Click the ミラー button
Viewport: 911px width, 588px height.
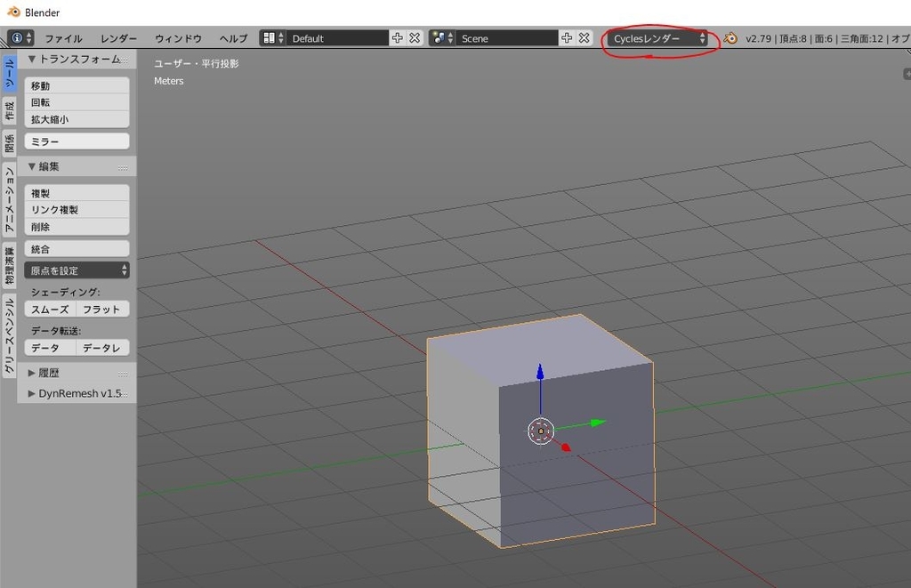(77, 141)
